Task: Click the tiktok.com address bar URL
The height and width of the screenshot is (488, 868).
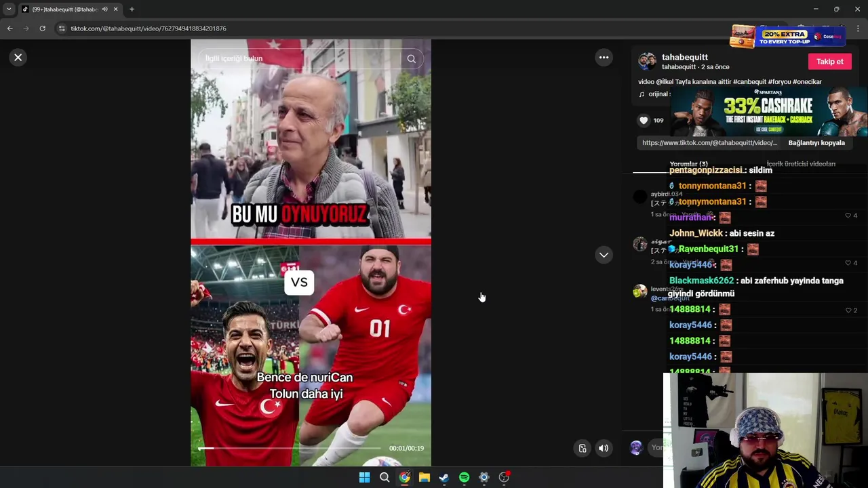Action: coord(149,28)
